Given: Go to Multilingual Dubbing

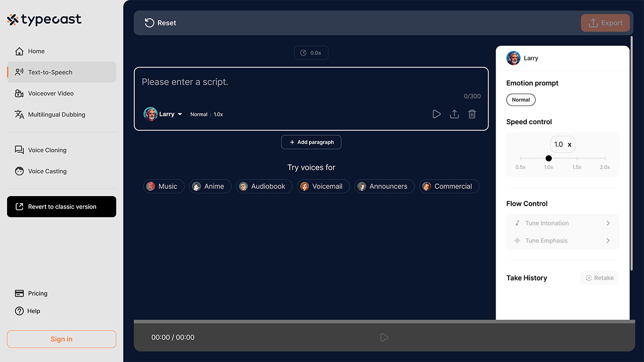Looking at the screenshot, I should (61, 115).
